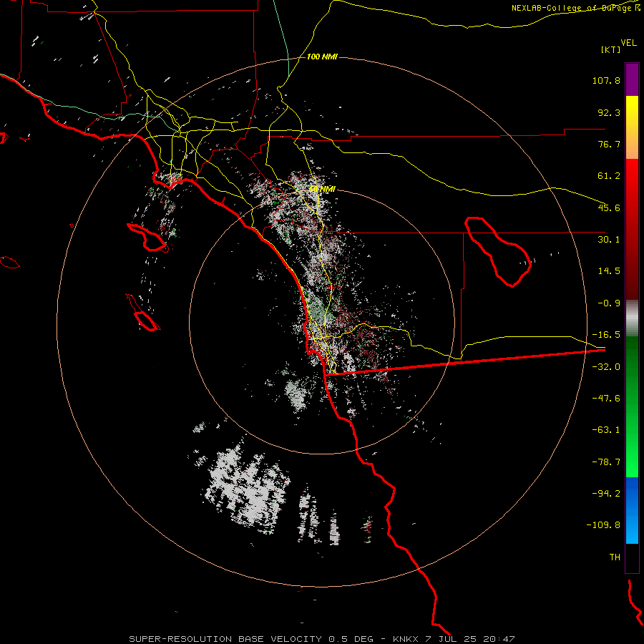Click the -47.6 velocity scale label

click(x=606, y=399)
